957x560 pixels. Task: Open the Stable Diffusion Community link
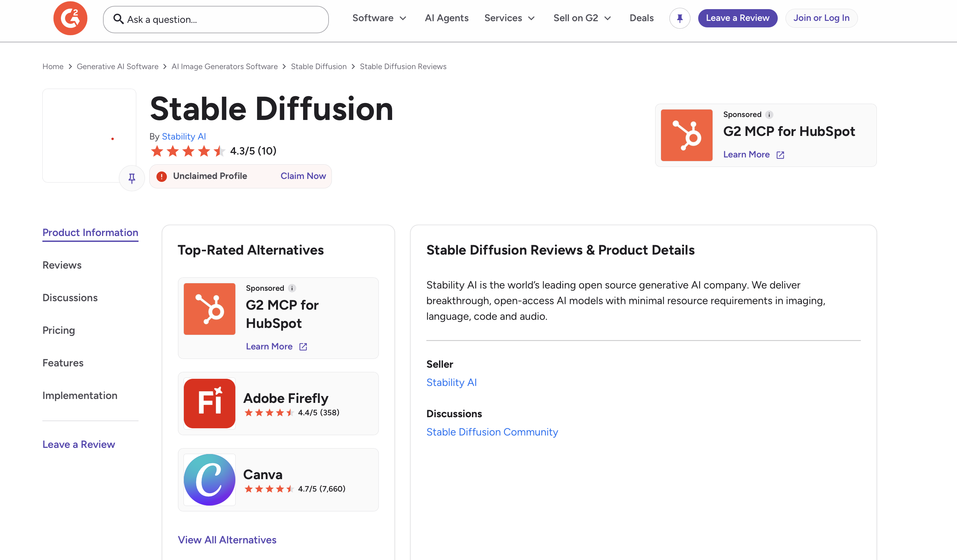492,432
